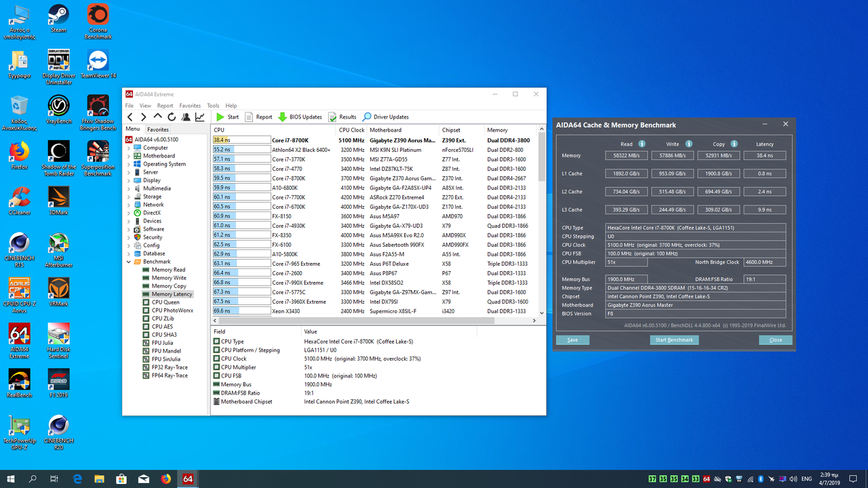Expand the Motherboard tree node
The image size is (868, 488).
[129, 156]
